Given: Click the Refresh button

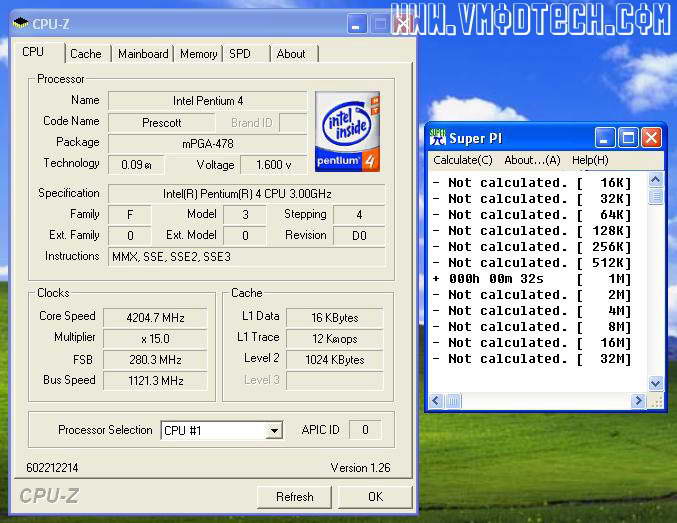Looking at the screenshot, I should point(294,497).
